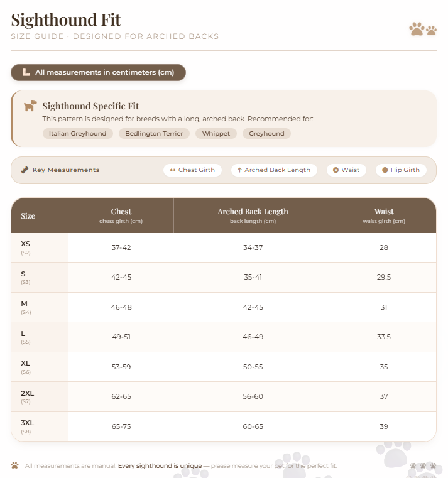This screenshot has width=448, height=478.
Task: Click the up-arrow icon in Arched Back Length
Action: pos(239,170)
